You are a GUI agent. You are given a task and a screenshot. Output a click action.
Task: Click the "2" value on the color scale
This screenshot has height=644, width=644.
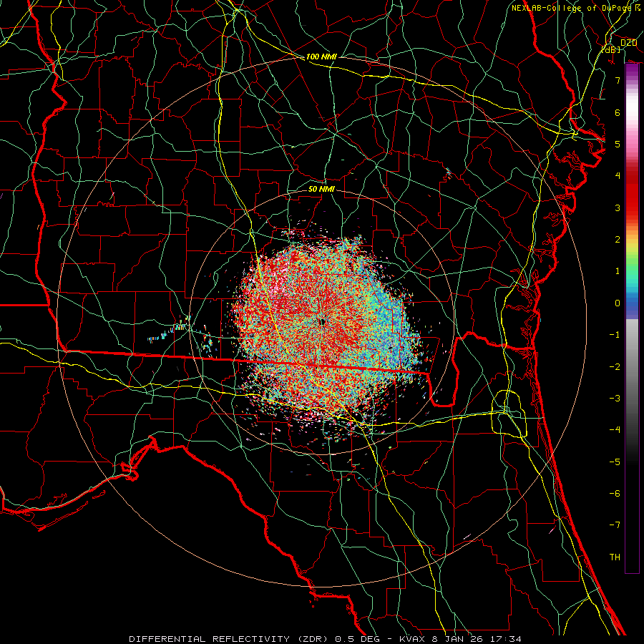[618, 240]
